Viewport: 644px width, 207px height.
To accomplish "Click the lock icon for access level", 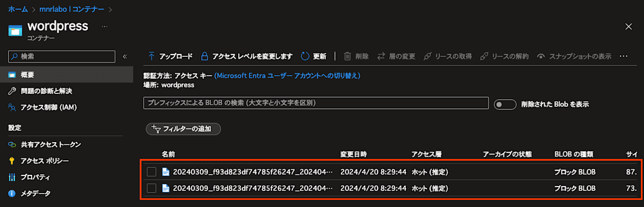I will tap(204, 56).
